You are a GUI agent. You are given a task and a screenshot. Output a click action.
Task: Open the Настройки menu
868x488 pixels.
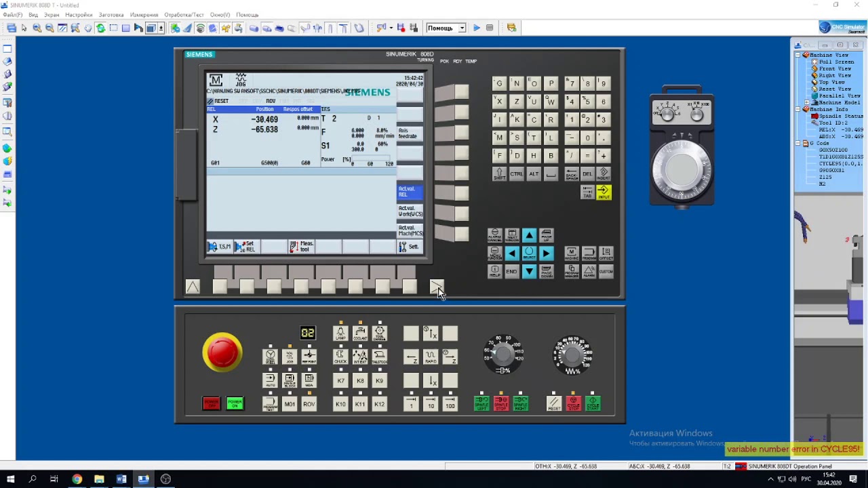tap(79, 14)
